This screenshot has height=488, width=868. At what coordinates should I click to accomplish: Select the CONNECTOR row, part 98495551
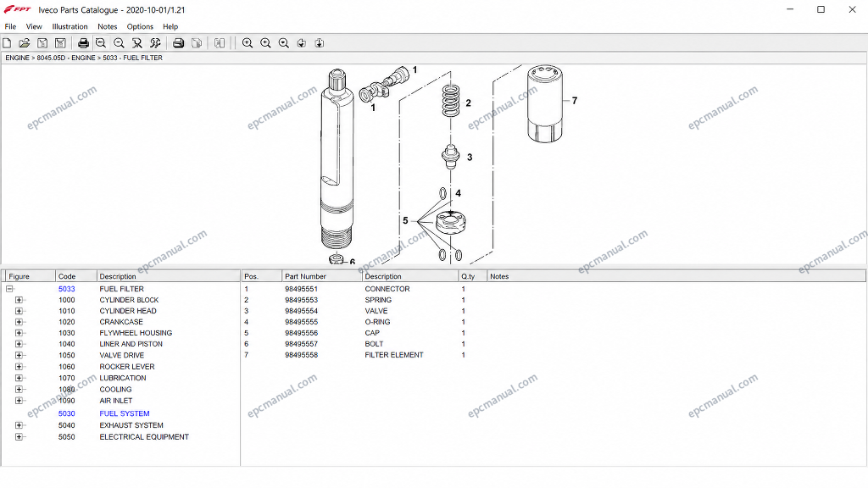pyautogui.click(x=554, y=289)
